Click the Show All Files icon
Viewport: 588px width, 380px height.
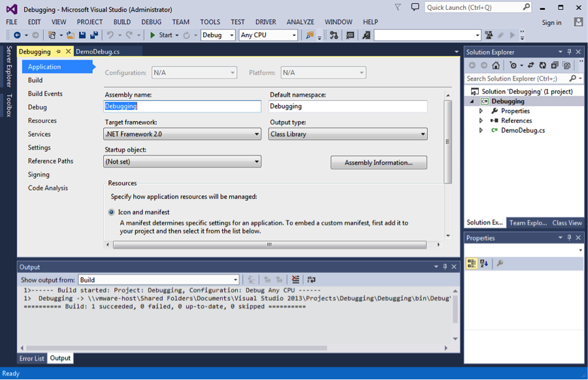point(566,65)
